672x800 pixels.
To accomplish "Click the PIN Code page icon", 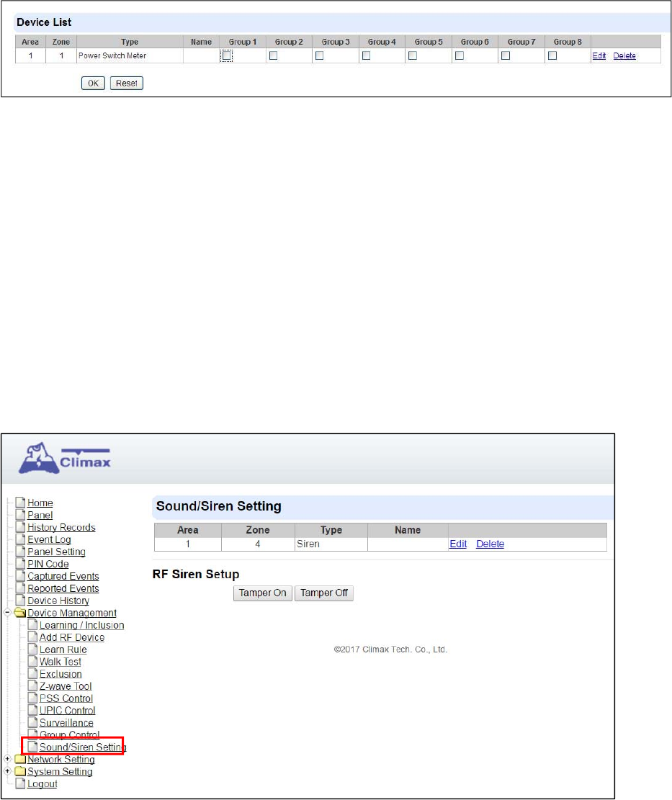I will coord(20,564).
